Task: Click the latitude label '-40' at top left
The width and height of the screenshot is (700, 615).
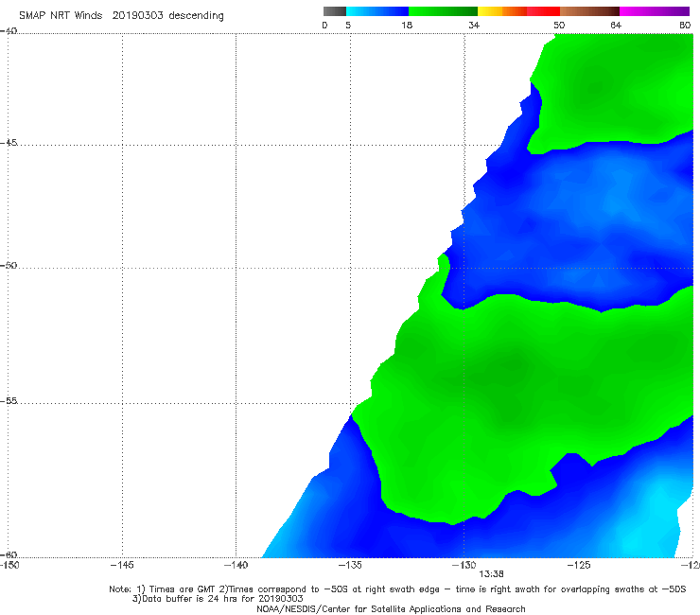Action: tap(9, 31)
